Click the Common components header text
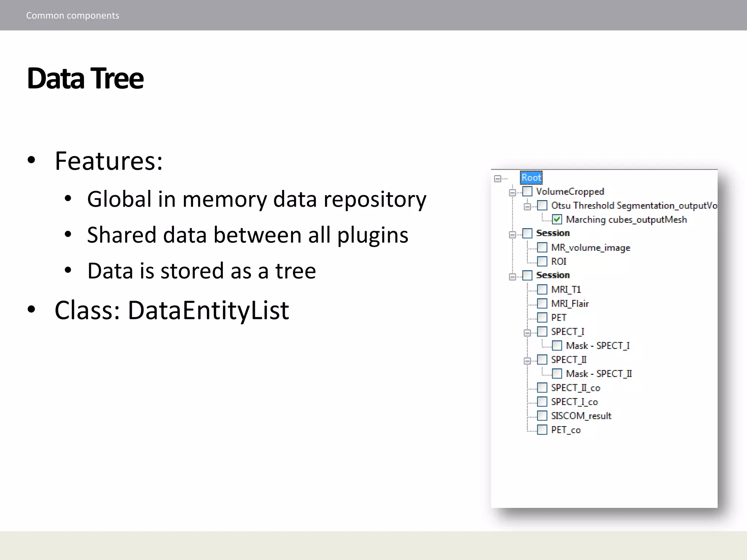The image size is (747, 560). click(x=73, y=15)
